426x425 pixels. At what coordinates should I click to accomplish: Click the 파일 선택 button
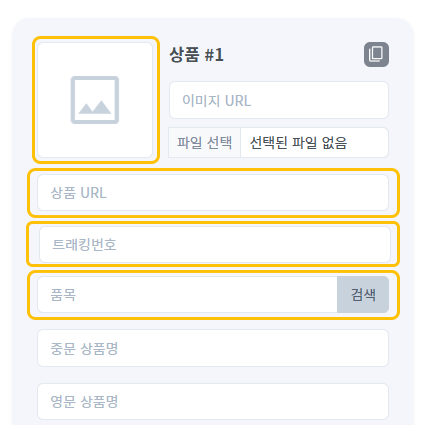click(x=204, y=143)
